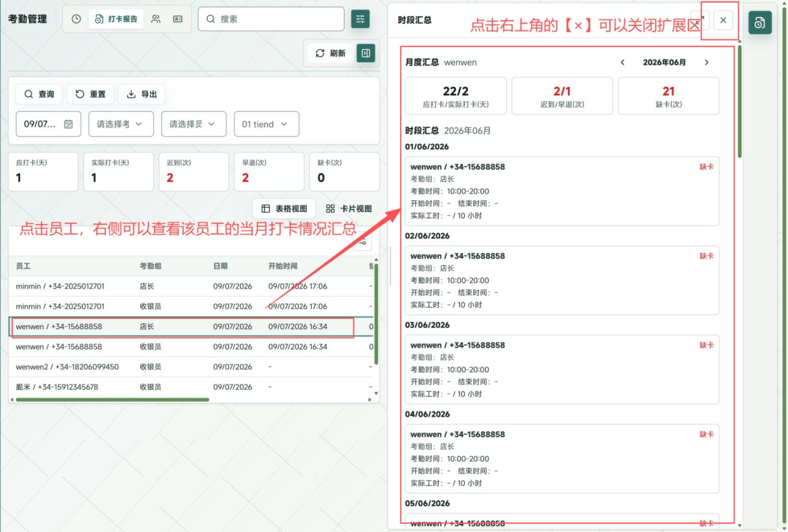Select the 脆米 / +34-15912345678 row
This screenshot has height=532, width=788.
pos(191,387)
